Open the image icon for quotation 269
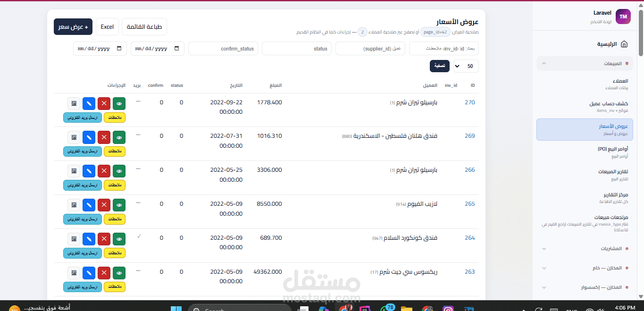The height and width of the screenshot is (311, 644). tap(74, 138)
